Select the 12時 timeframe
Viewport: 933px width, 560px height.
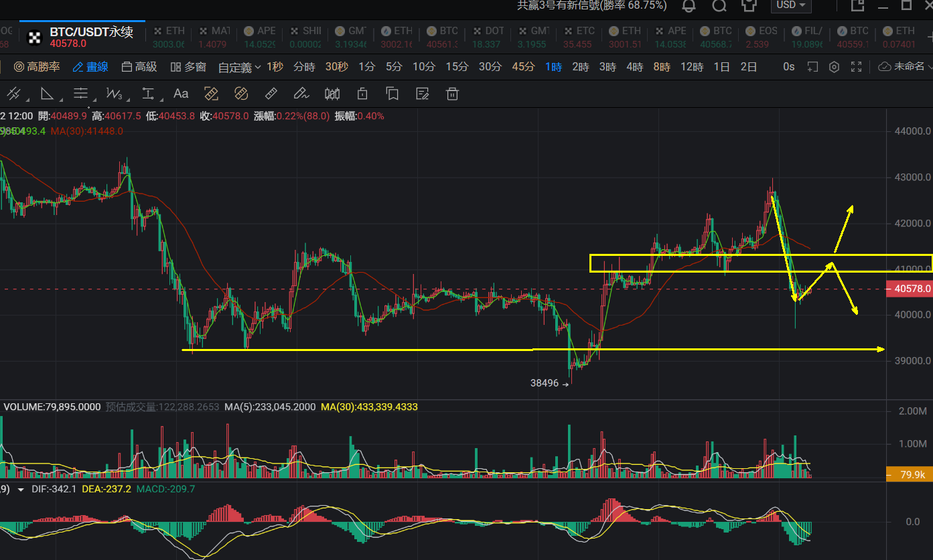coord(692,67)
